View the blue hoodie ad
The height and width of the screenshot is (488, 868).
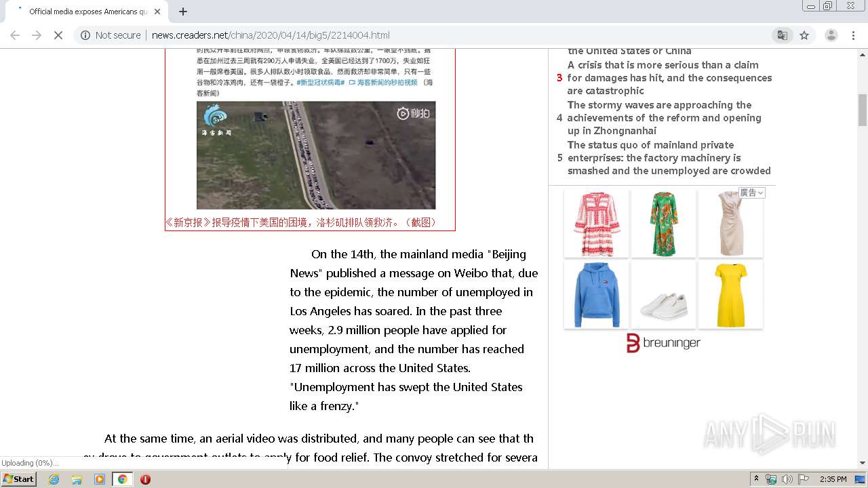click(x=596, y=295)
